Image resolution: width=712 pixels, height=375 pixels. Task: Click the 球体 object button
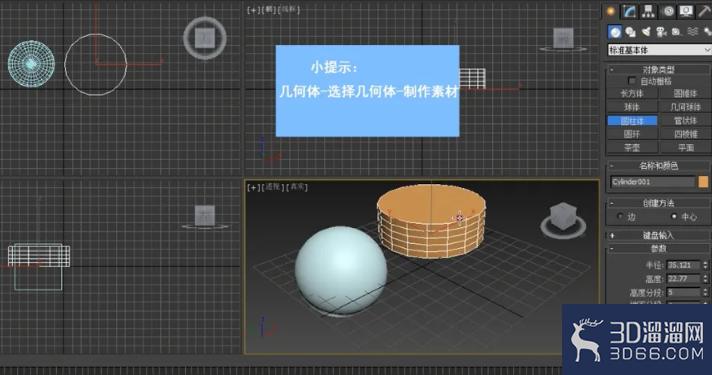[x=632, y=107]
